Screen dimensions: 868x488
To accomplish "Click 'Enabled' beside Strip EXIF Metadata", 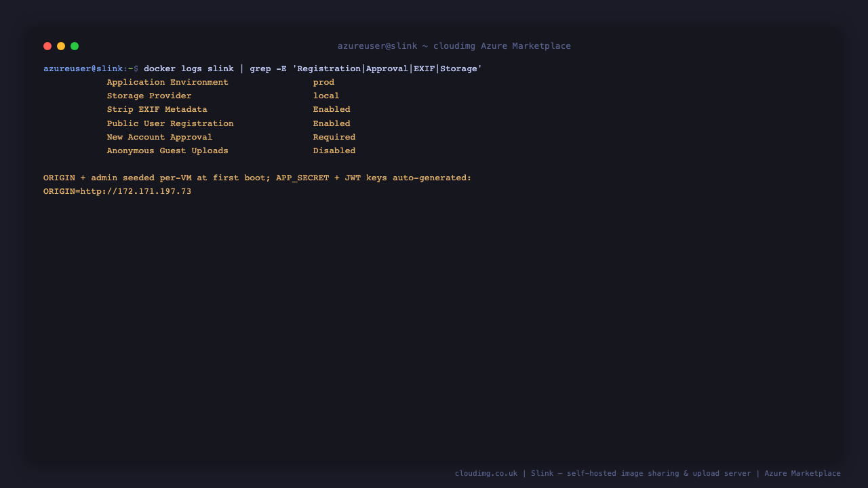I will pyautogui.click(x=332, y=109).
